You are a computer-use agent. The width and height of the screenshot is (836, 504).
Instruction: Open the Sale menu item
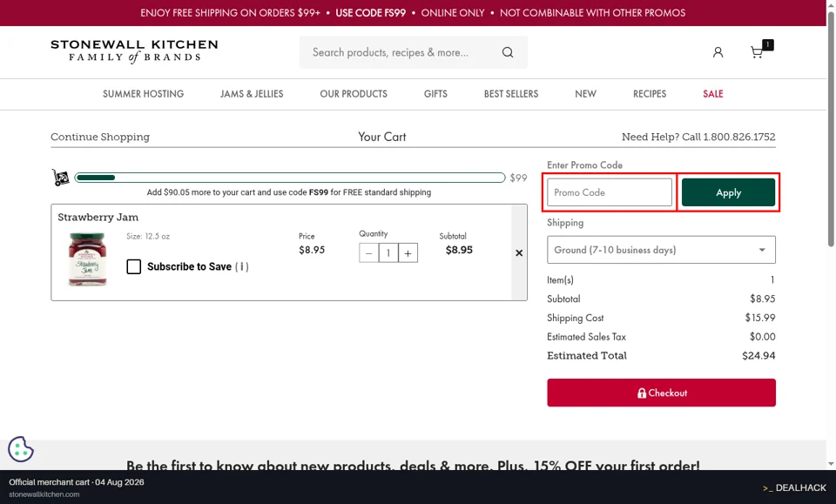click(713, 94)
